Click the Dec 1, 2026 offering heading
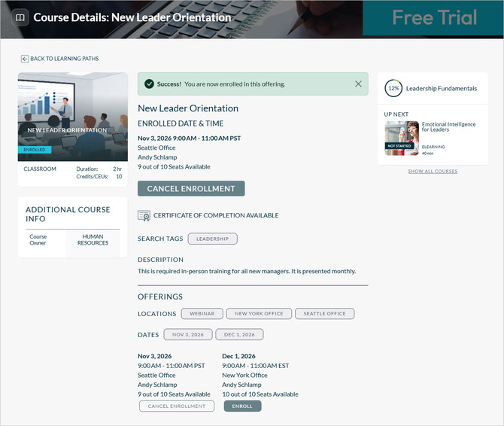Screen dimensions: 504x426 tap(238, 356)
